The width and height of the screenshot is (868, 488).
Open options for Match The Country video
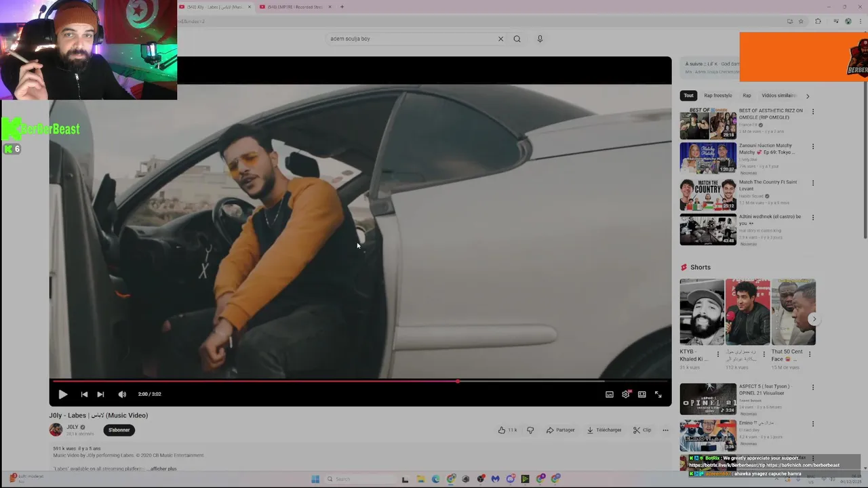pos(813,183)
